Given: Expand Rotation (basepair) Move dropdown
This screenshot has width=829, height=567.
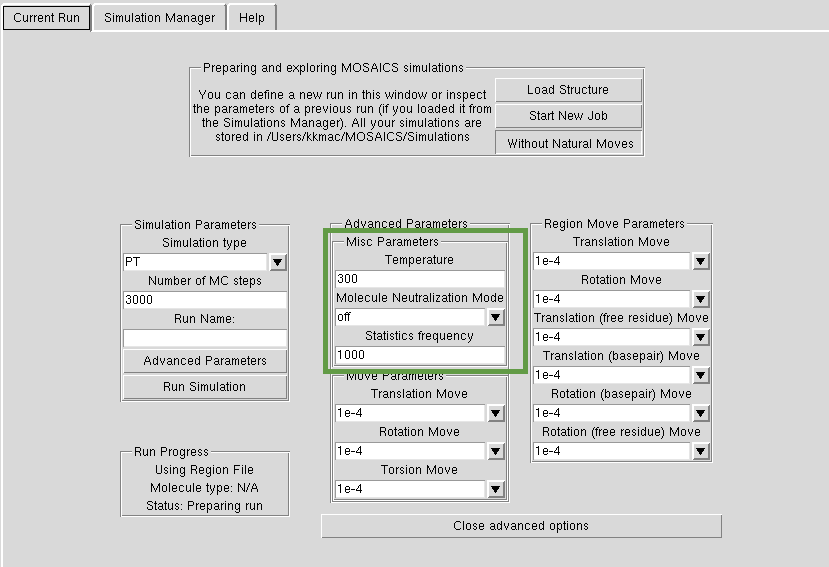Looking at the screenshot, I should click(701, 413).
